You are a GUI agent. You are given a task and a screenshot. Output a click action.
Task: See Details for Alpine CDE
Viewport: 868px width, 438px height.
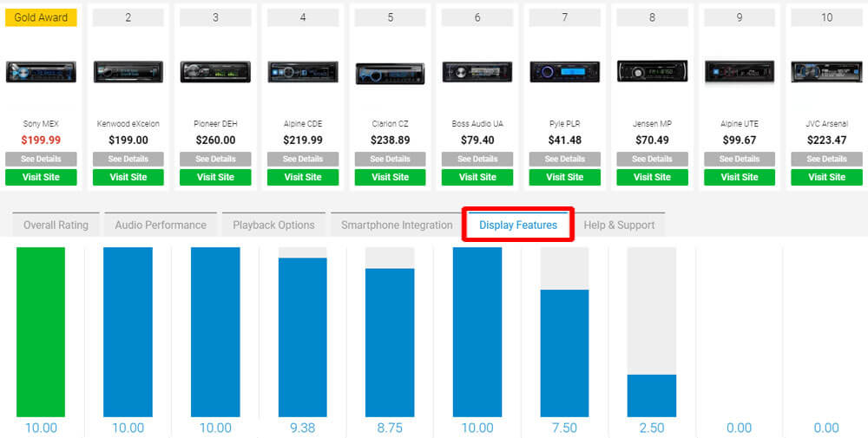(303, 159)
